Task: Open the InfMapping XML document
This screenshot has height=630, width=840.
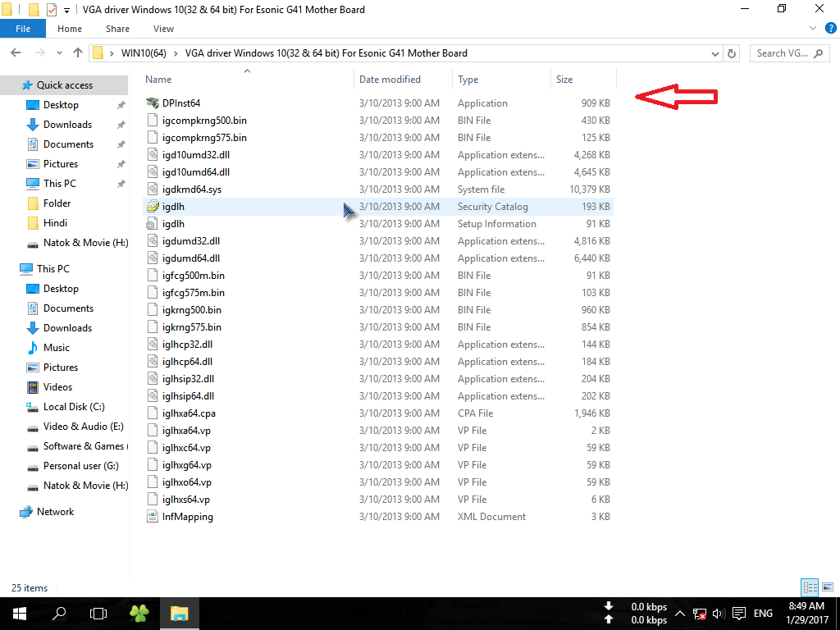Action: coord(186,516)
